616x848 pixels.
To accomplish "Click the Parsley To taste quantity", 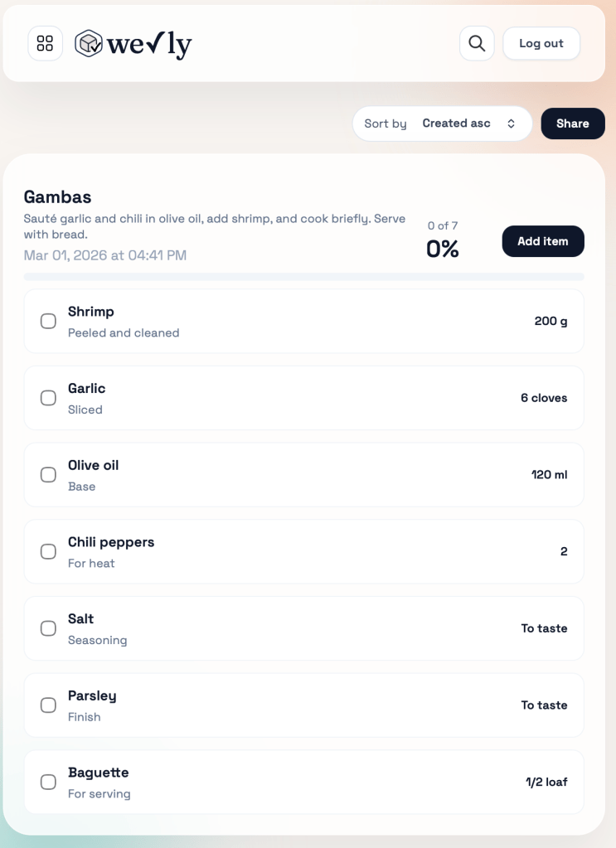I will point(544,705).
